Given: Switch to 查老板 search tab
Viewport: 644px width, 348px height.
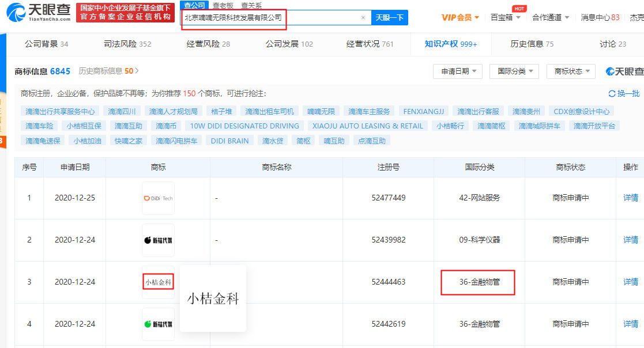Looking at the screenshot, I should click(223, 5).
